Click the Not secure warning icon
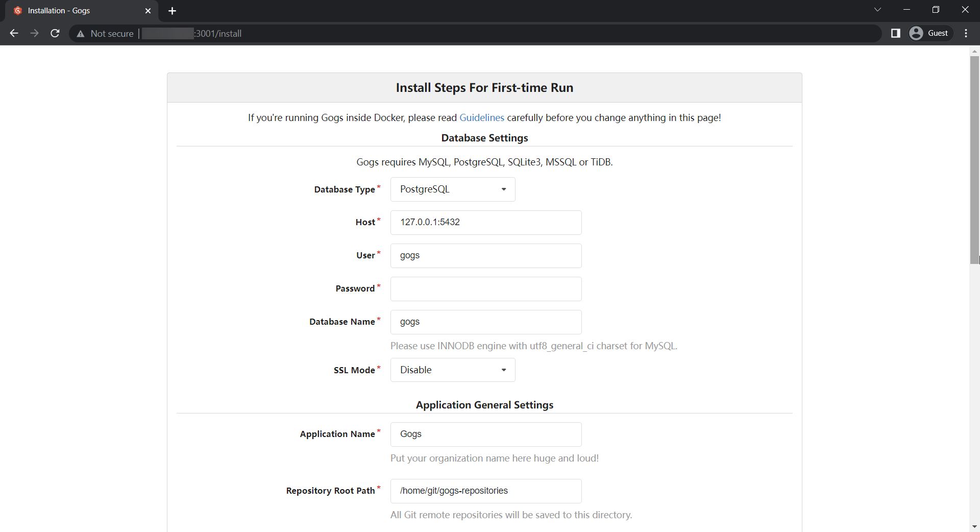980x532 pixels. point(80,34)
